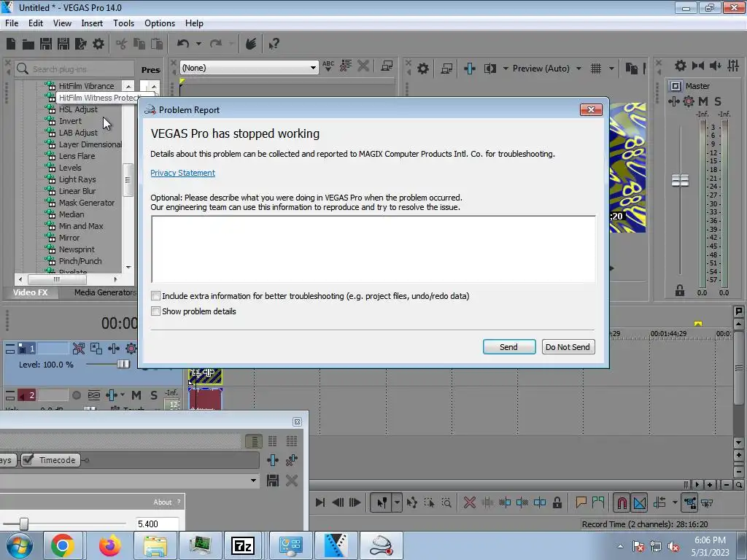Mute audio track 2

pos(136,395)
